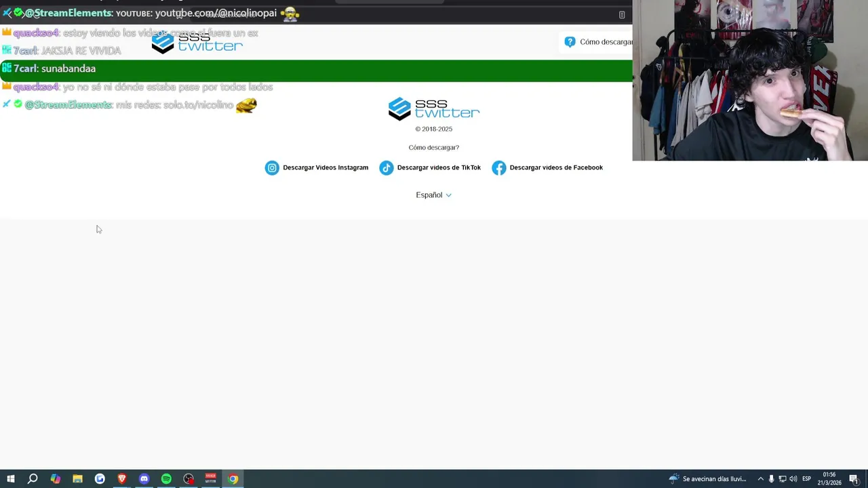Expand the Español language dropdown
868x488 pixels.
tap(434, 195)
